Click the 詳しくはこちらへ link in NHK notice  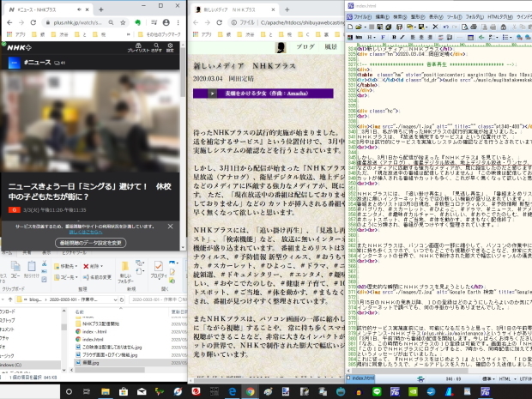coord(86,232)
